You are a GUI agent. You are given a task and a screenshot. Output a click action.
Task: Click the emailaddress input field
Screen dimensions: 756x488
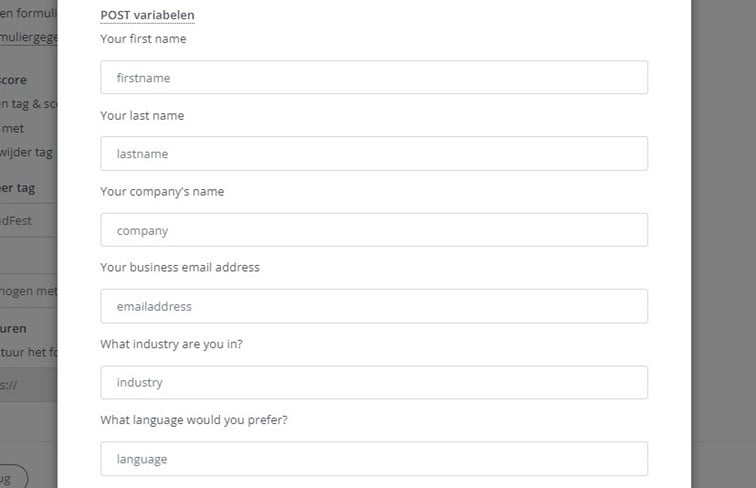point(374,306)
